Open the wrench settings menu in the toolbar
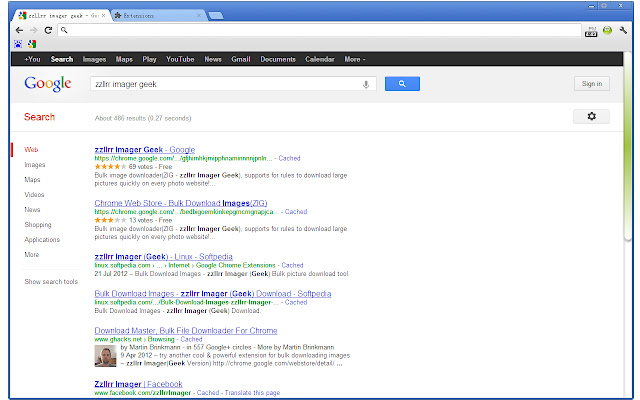Image resolution: width=640 pixels, height=400 pixels. (623, 30)
